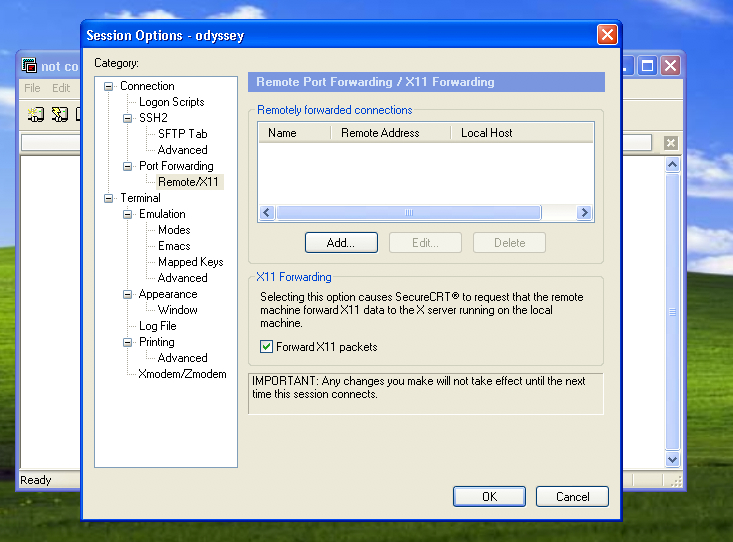Select Logon Scripts category
This screenshot has width=733, height=542.
[x=172, y=102]
